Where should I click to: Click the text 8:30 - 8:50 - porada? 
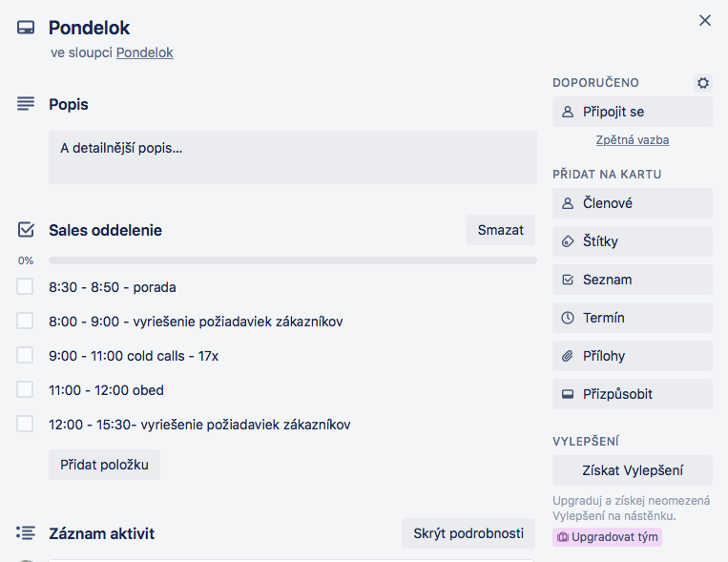tap(113, 287)
